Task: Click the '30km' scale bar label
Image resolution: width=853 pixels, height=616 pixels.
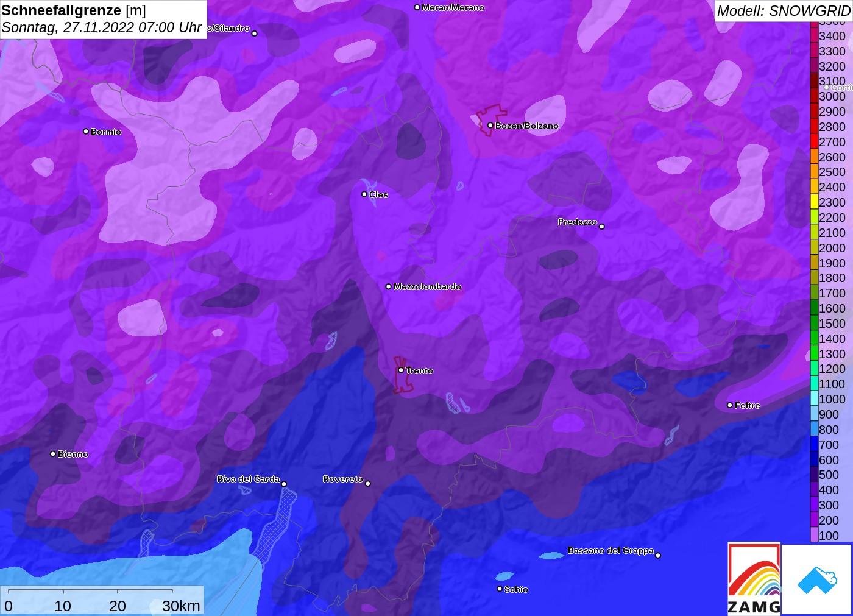Action: (x=181, y=606)
